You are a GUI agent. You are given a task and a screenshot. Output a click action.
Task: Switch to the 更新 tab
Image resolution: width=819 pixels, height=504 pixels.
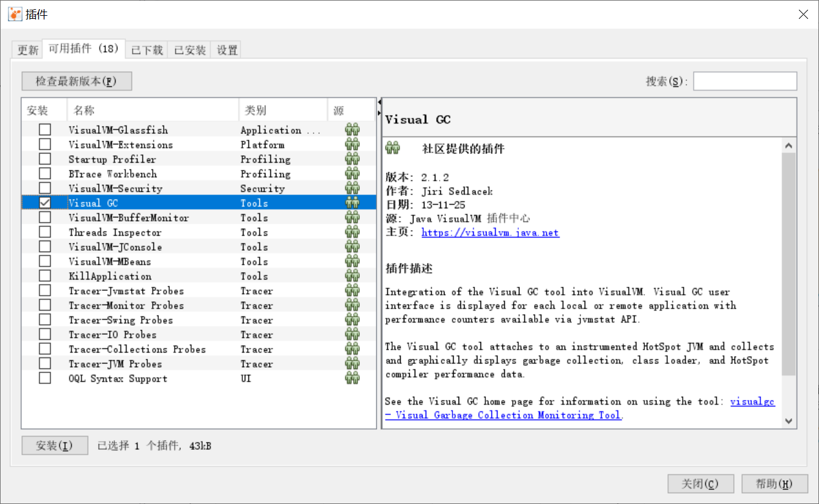(27, 50)
